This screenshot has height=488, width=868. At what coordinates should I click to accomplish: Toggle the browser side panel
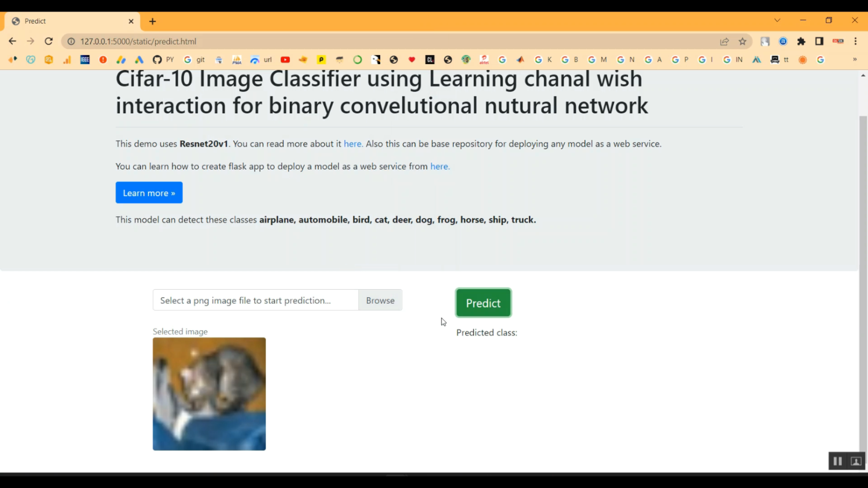[819, 42]
